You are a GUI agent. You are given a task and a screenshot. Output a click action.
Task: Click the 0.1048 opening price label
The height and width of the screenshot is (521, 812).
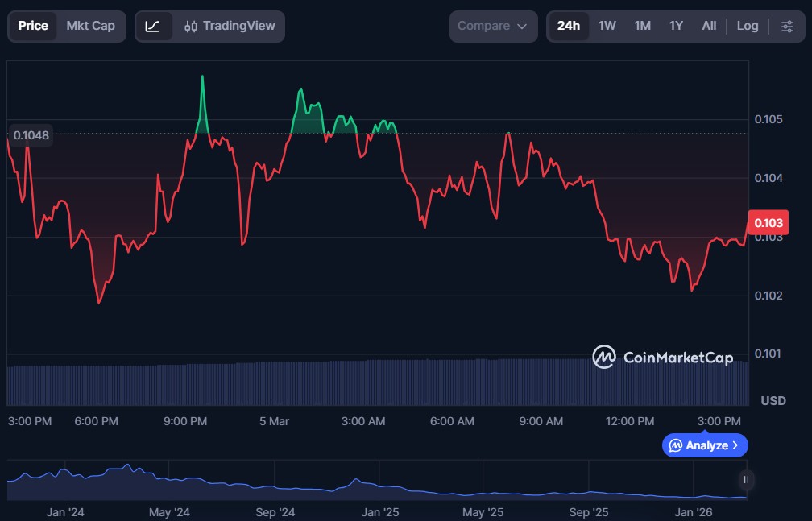tap(31, 134)
